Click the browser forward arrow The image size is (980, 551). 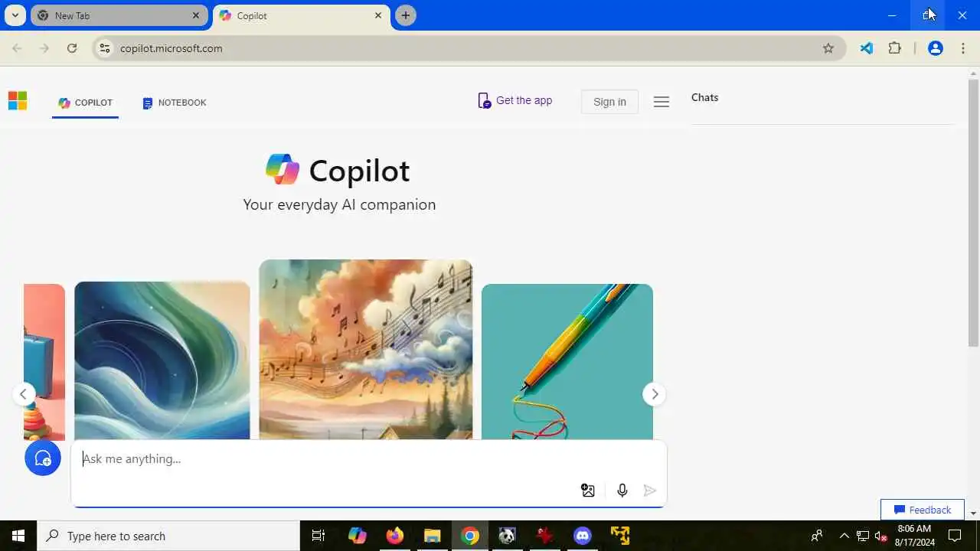coord(44,48)
